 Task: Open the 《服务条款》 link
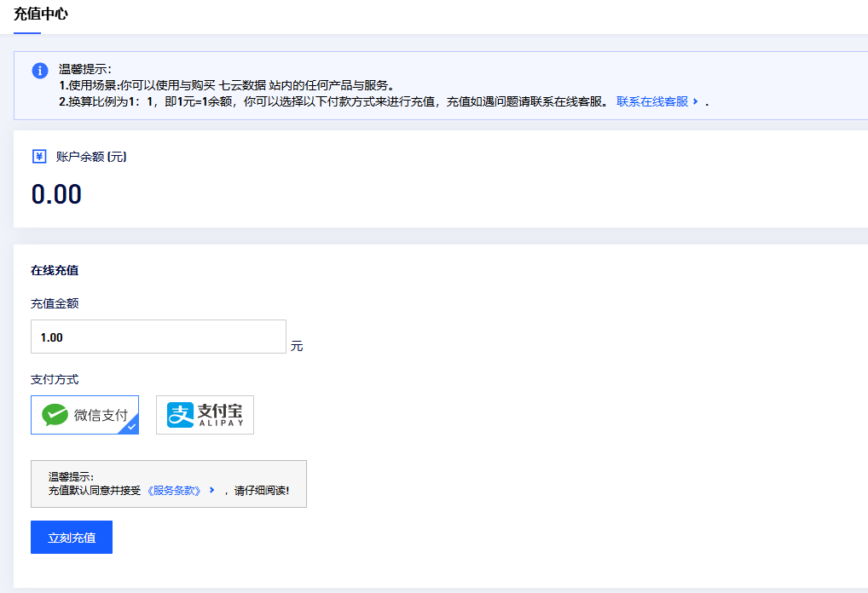tap(174, 491)
